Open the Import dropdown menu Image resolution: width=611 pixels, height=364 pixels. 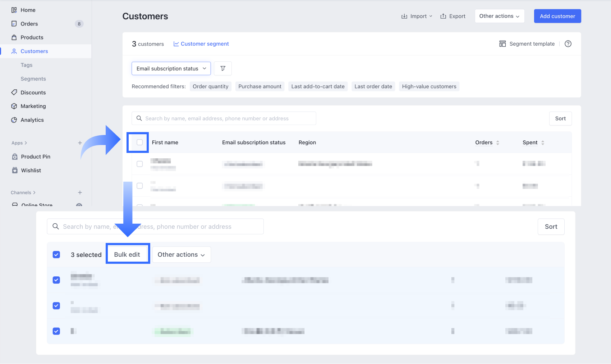tap(417, 16)
